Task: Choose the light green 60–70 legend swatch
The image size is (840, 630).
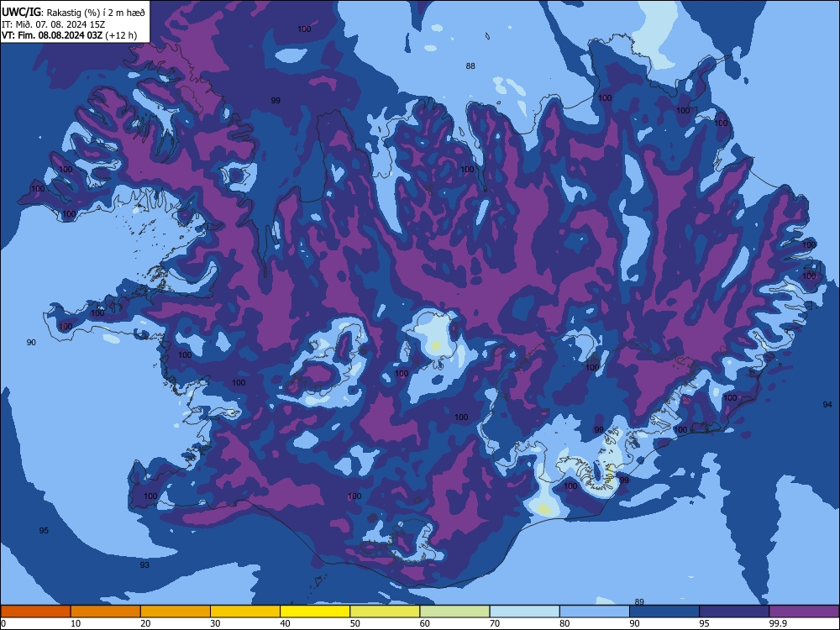Action: [x=454, y=612]
